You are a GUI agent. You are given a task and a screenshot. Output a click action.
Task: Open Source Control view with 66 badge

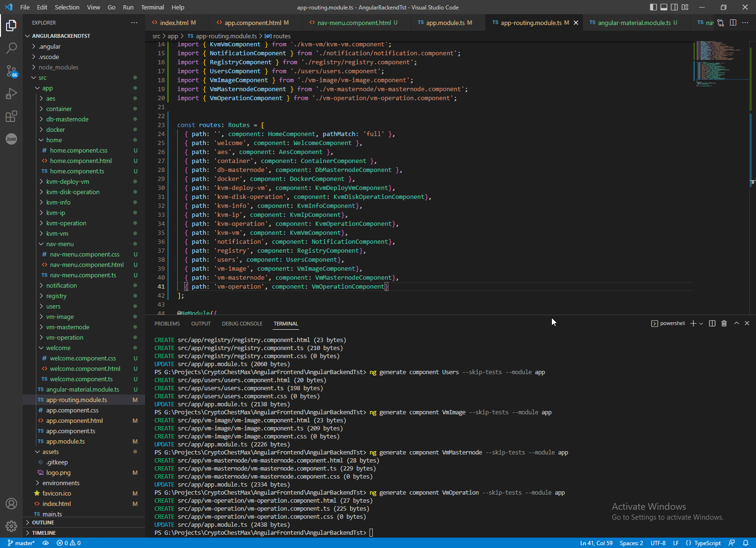11,71
